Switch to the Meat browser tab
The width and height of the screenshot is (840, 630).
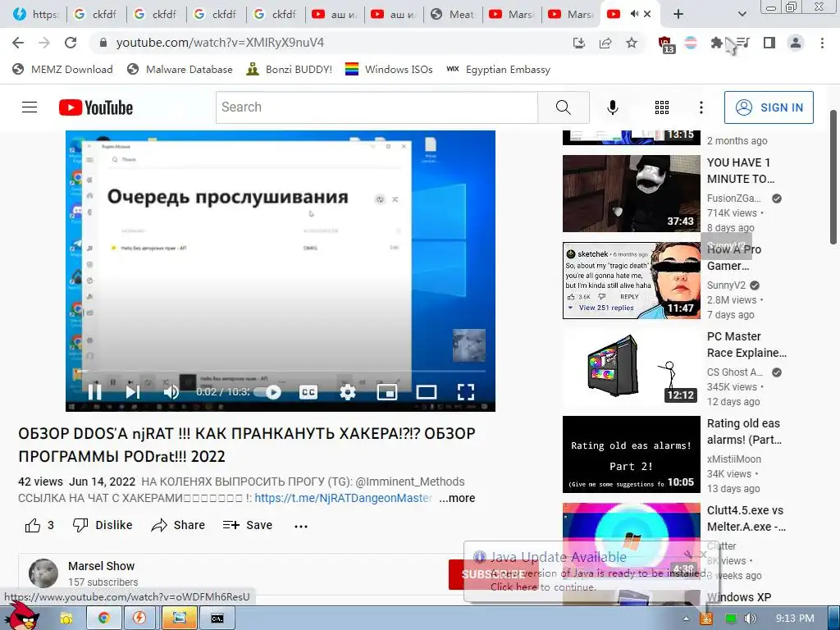453,15
